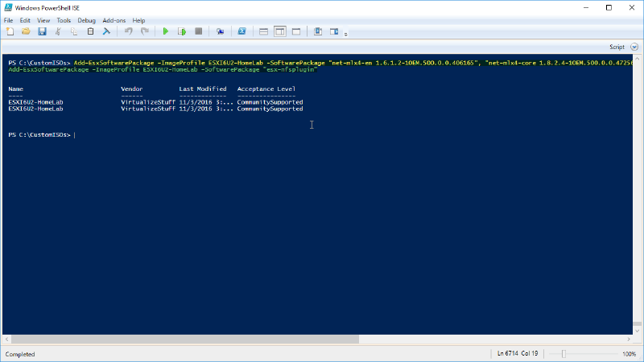Open toolbar overflow options arrow
The width and height of the screenshot is (644, 362).
click(x=346, y=34)
